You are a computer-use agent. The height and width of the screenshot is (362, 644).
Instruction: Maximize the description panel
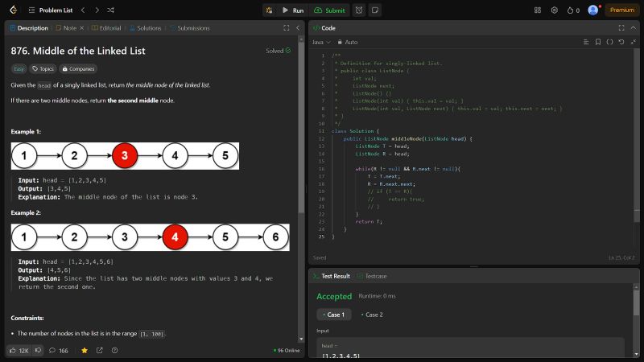point(287,28)
